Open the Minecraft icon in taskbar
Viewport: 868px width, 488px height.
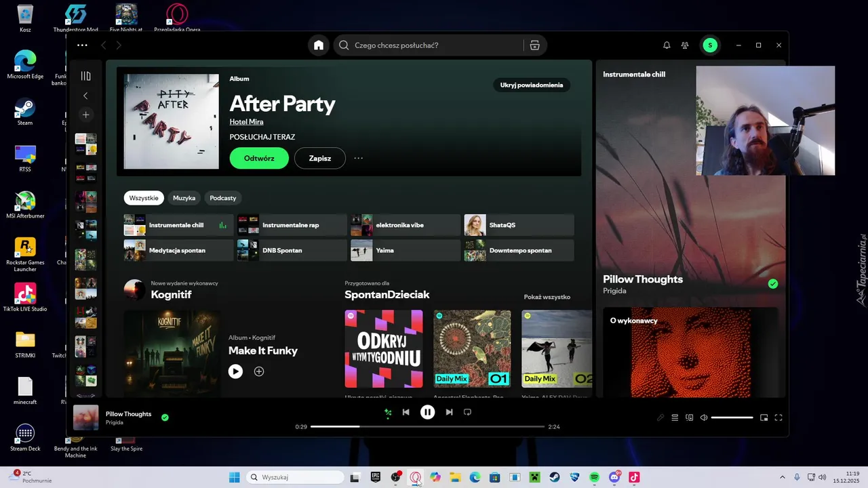[534, 477]
